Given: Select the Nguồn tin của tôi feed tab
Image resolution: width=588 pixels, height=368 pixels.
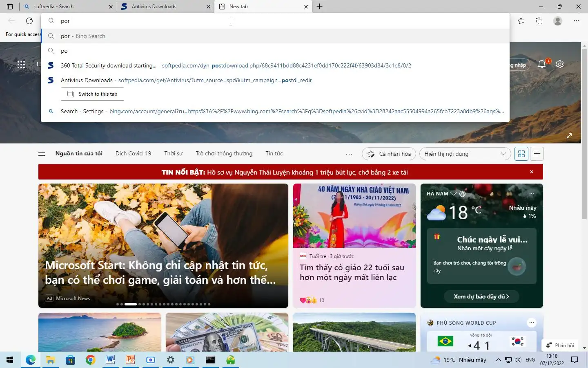Looking at the screenshot, I should [79, 154].
